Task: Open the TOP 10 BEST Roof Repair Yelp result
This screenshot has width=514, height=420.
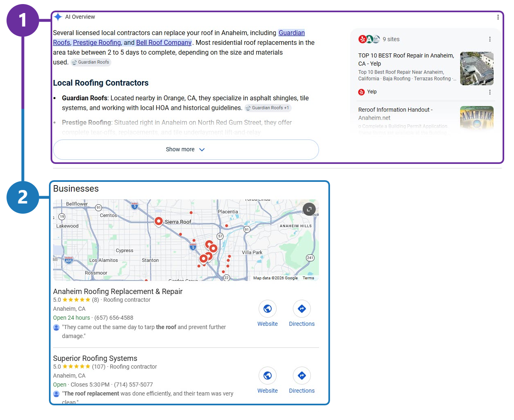Action: coord(406,60)
